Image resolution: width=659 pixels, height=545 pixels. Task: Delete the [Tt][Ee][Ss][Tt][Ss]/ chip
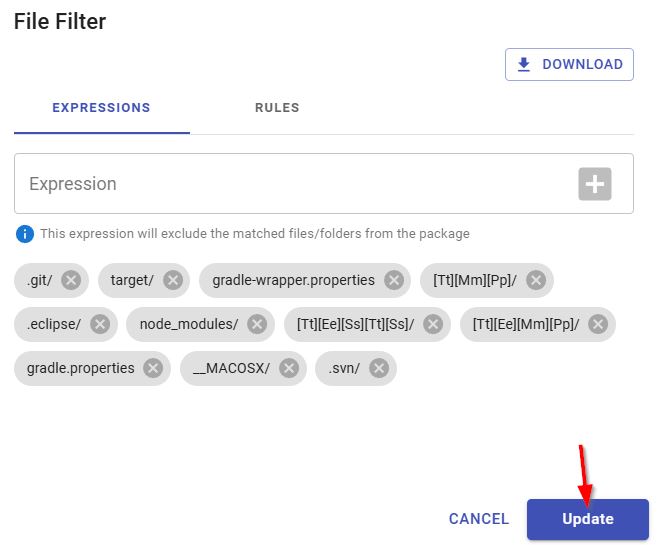(x=433, y=324)
